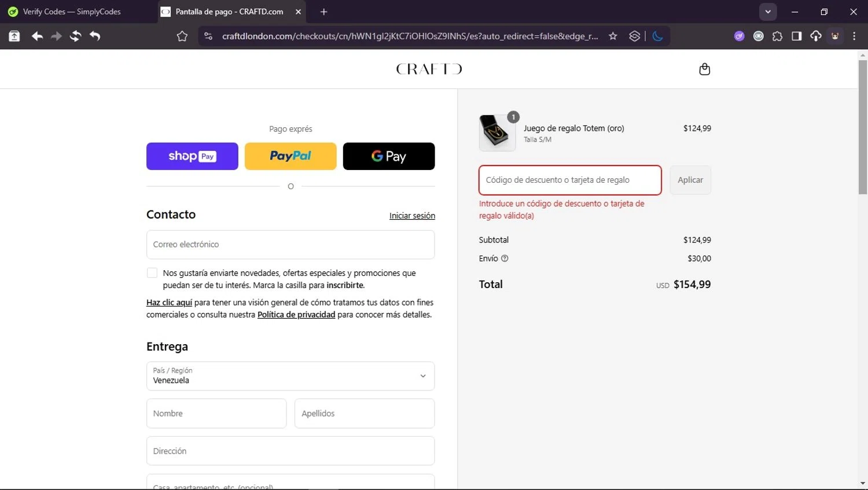
Task: Open the extensions puzzle icon
Action: point(777,36)
